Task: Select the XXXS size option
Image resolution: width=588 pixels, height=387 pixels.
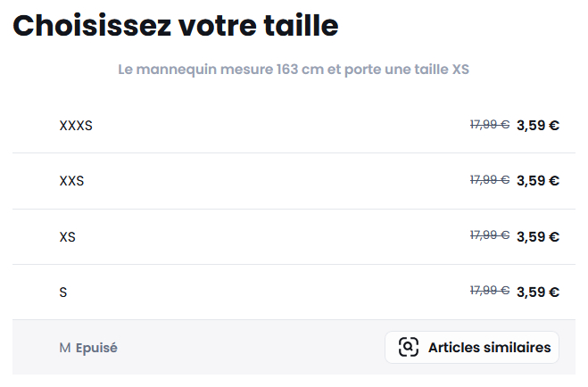Action: 76,126
